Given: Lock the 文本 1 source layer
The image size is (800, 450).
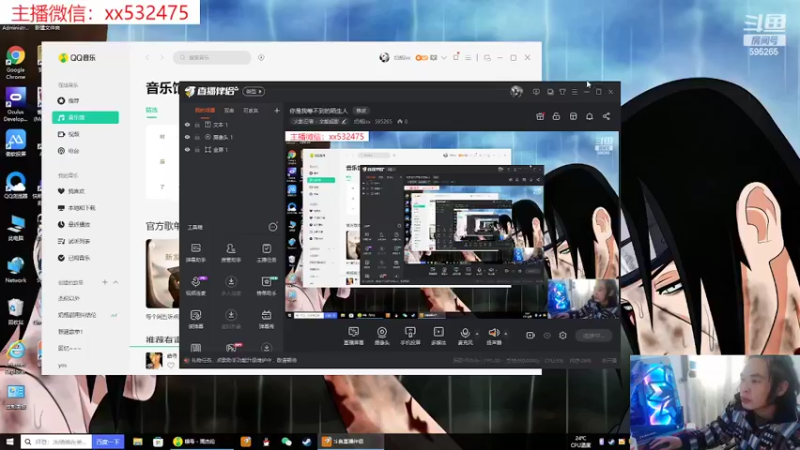Looking at the screenshot, I should pyautogui.click(x=197, y=124).
